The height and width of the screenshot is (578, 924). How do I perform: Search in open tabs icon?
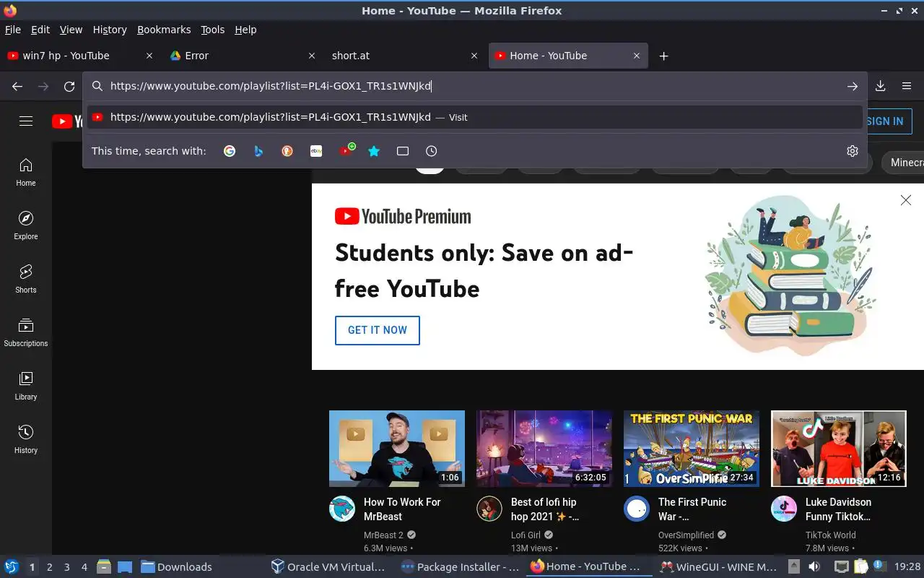pyautogui.click(x=403, y=151)
